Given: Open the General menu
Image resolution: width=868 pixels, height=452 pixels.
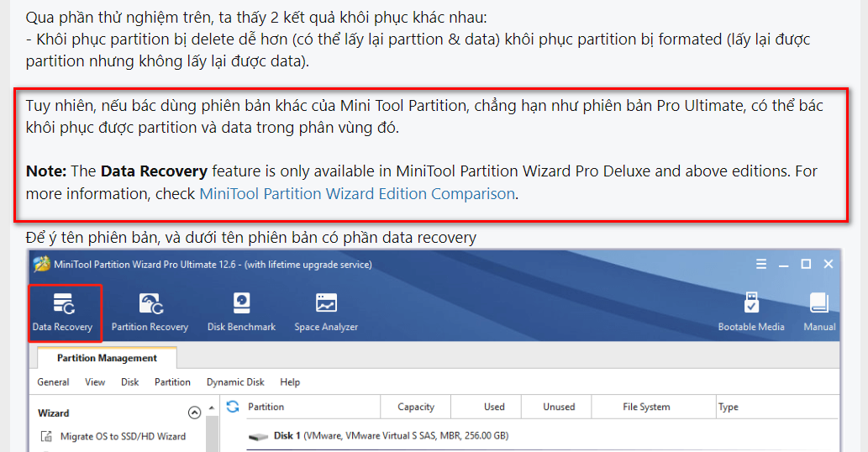Looking at the screenshot, I should coord(53,382).
